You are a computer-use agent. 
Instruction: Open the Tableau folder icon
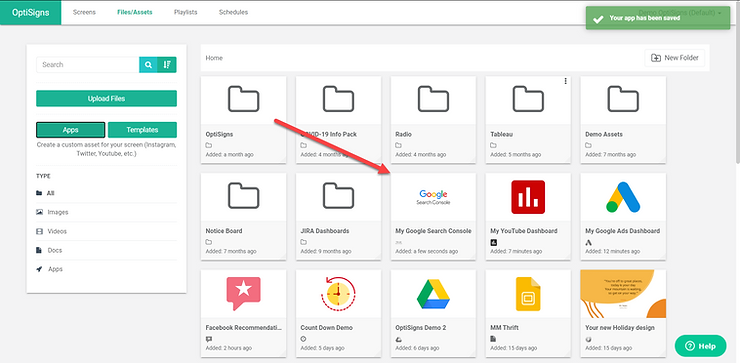click(528, 99)
